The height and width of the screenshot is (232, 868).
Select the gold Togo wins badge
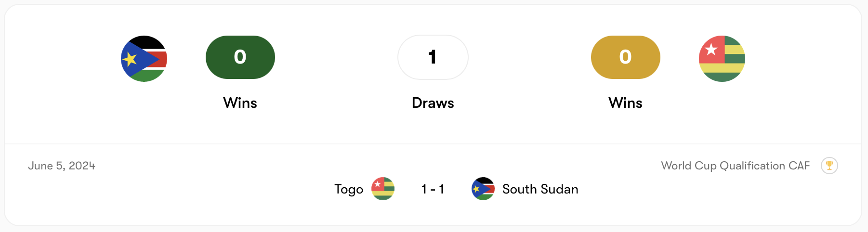pos(625,57)
